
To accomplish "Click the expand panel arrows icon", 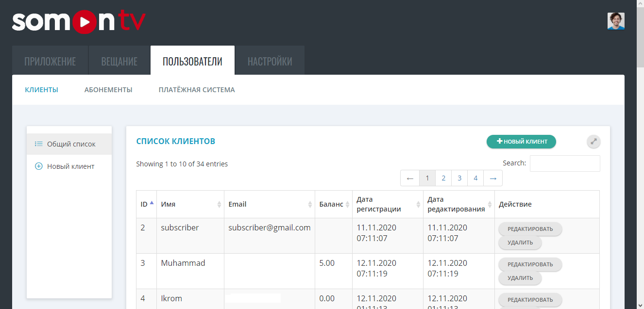I will (593, 142).
